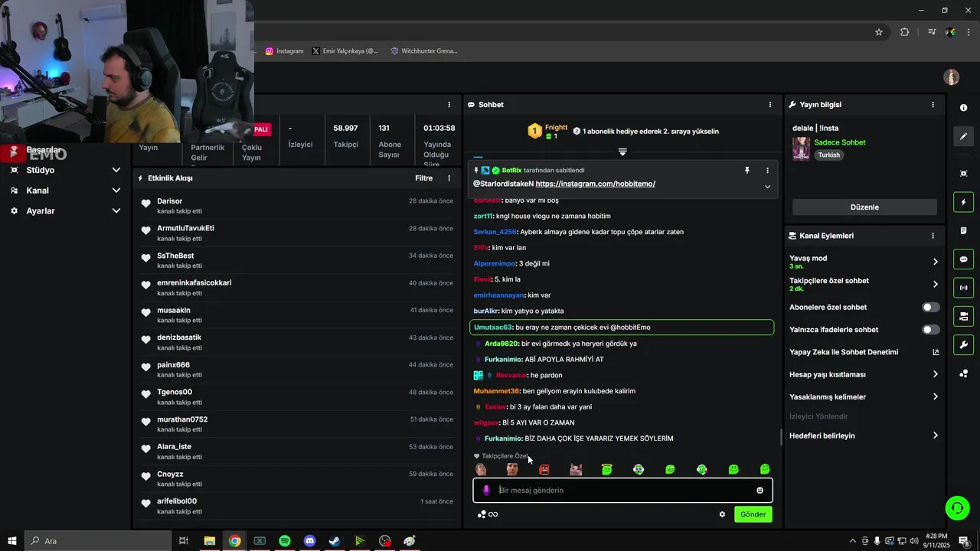Open the Witchhunter Grena bookmark
This screenshot has height=551, width=980.
point(424,51)
